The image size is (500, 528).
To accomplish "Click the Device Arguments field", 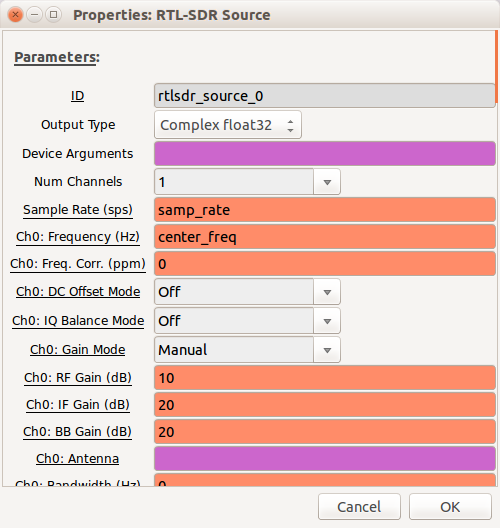I will click(325, 154).
